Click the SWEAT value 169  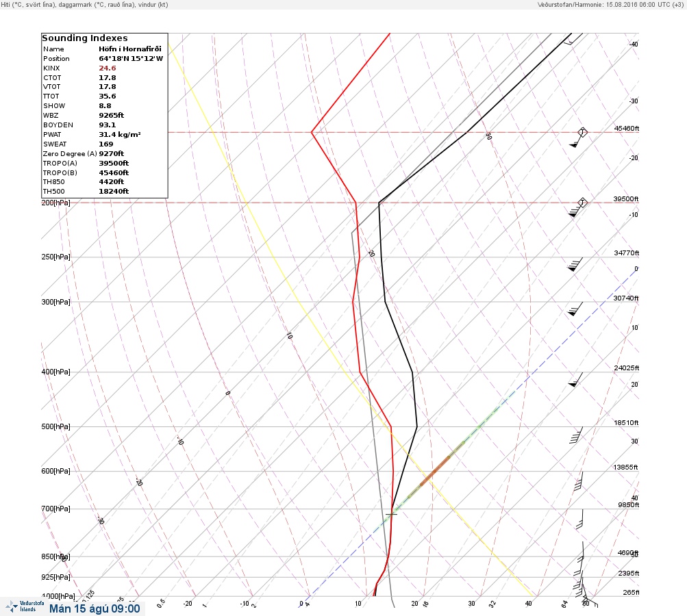click(106, 144)
